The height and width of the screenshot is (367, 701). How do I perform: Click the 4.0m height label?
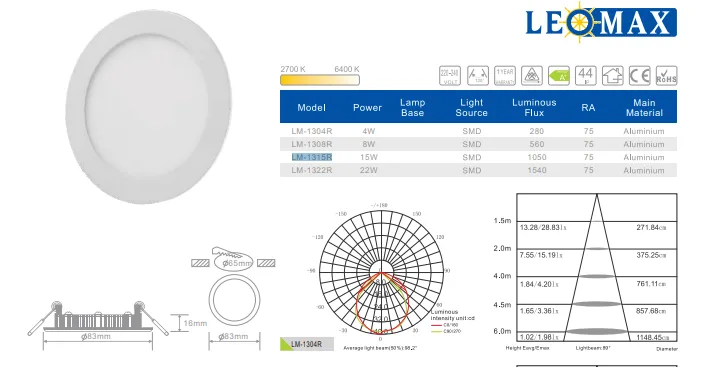pyautogui.click(x=502, y=276)
